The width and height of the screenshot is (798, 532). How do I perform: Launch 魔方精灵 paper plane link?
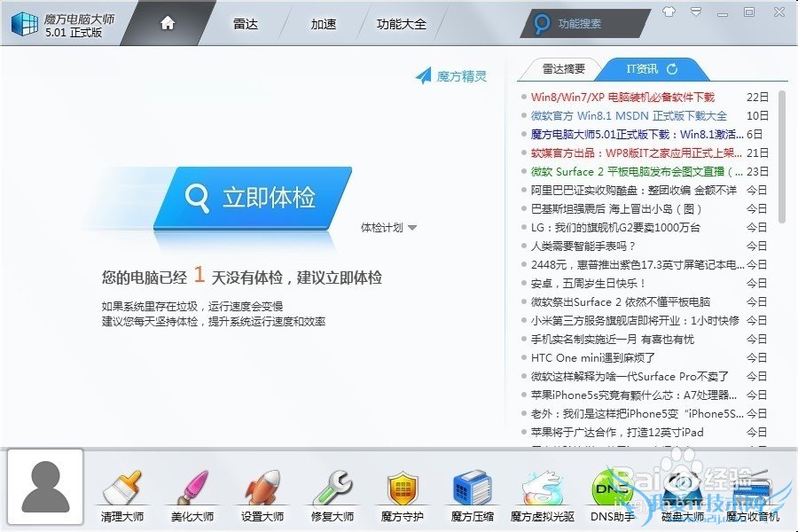click(x=451, y=76)
